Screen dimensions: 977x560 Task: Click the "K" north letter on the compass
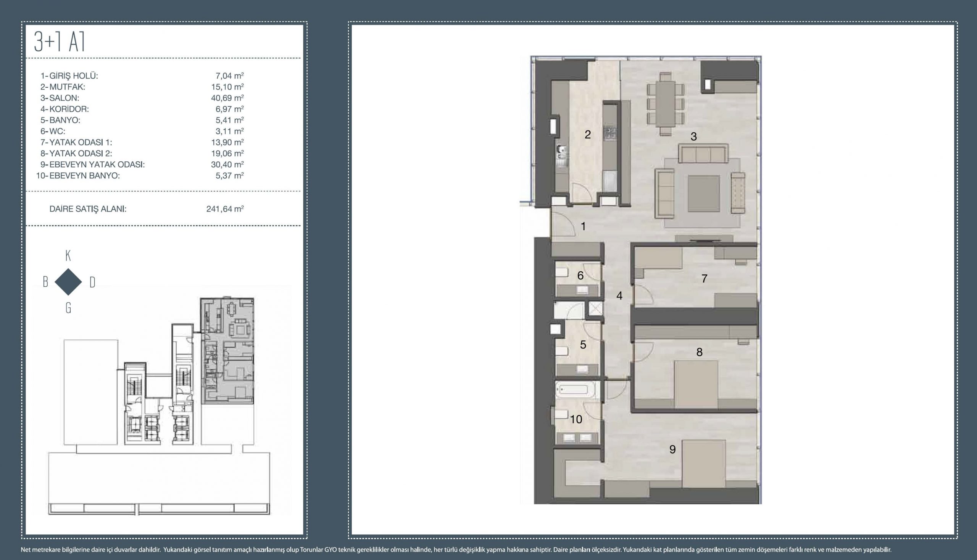click(x=68, y=255)
